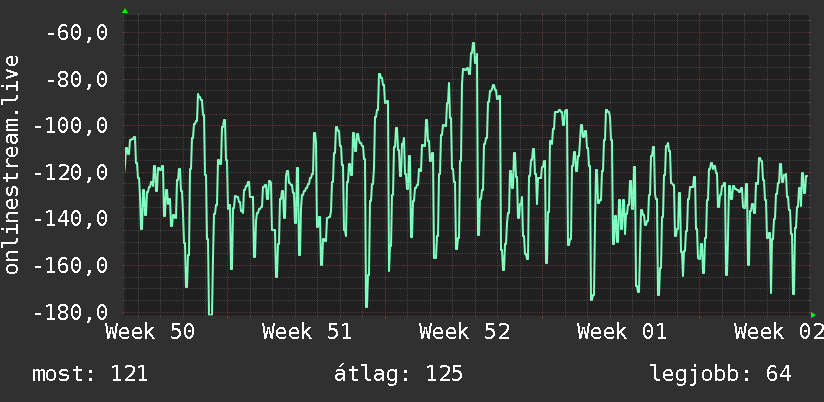Click the 'Week 51' x-axis label
Viewport: 824px width, 402px height.
[x=307, y=332]
